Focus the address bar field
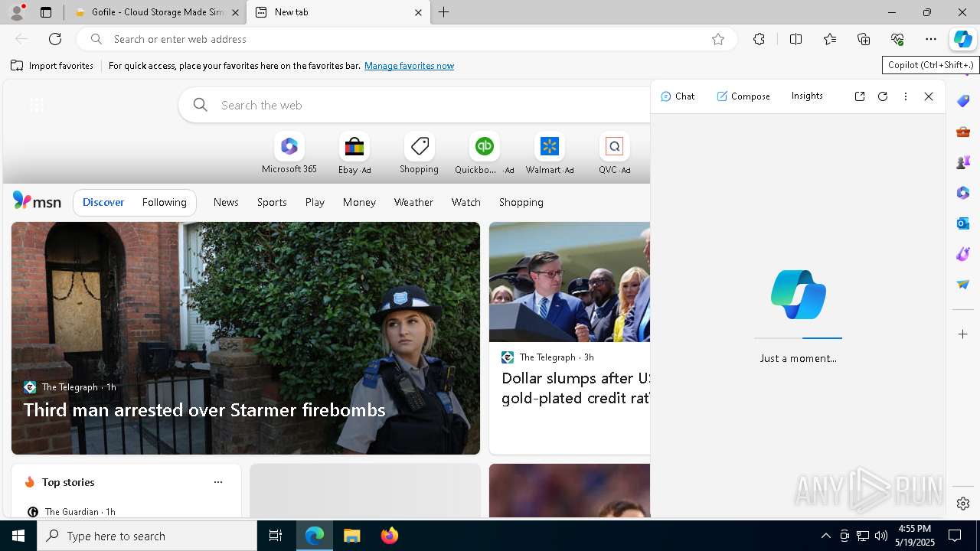 [406, 39]
